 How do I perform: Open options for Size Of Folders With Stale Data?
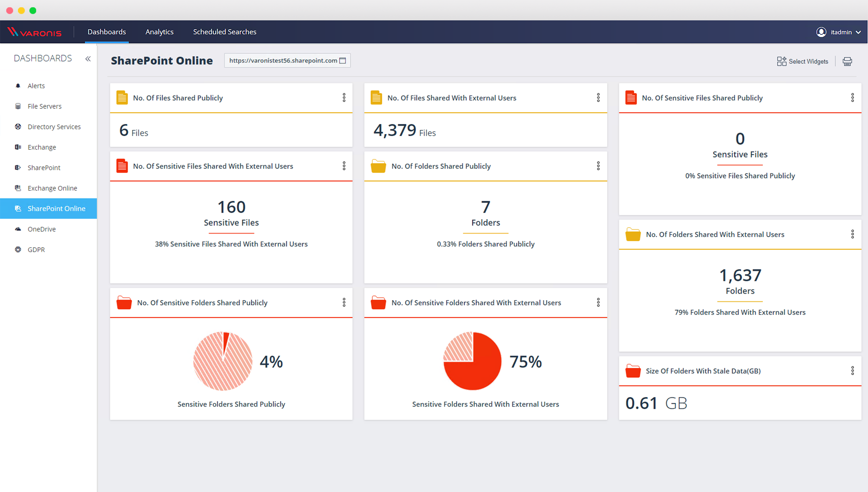point(853,371)
